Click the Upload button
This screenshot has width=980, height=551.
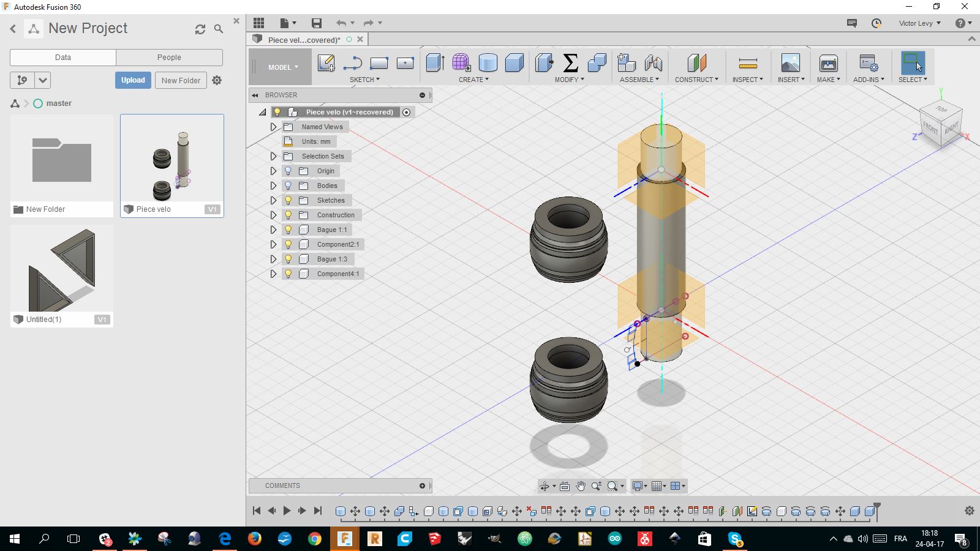[x=133, y=80]
